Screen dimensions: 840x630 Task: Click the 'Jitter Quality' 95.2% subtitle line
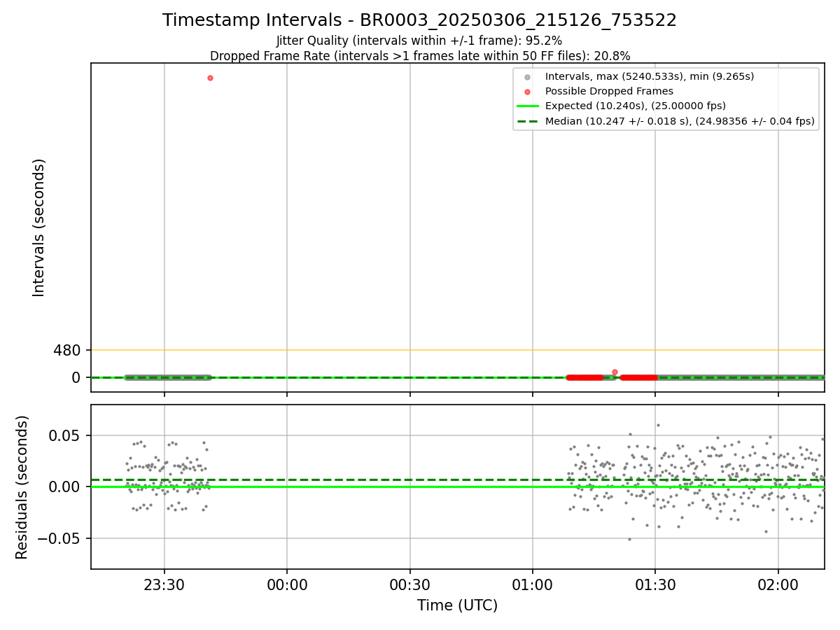pyautogui.click(x=419, y=41)
